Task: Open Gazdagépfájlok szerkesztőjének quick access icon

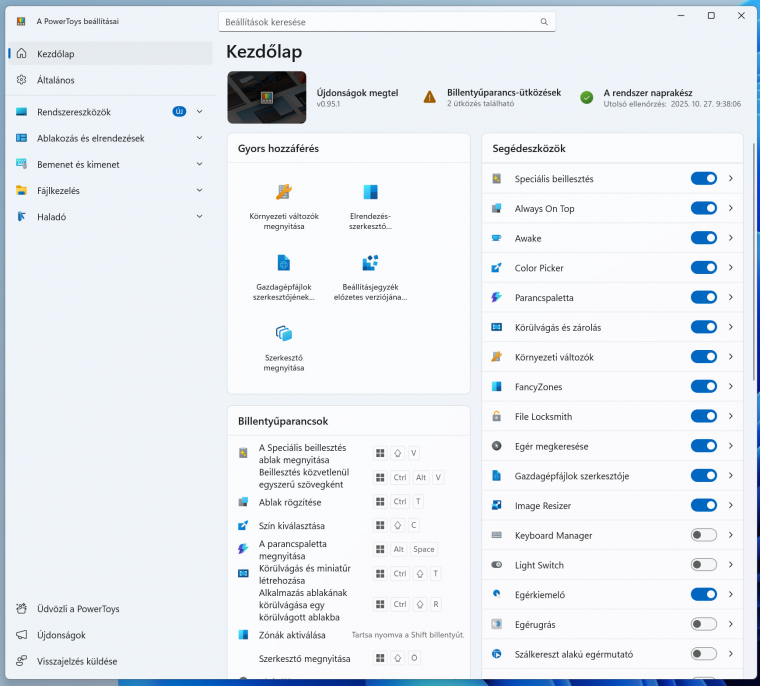Action: (x=283, y=263)
